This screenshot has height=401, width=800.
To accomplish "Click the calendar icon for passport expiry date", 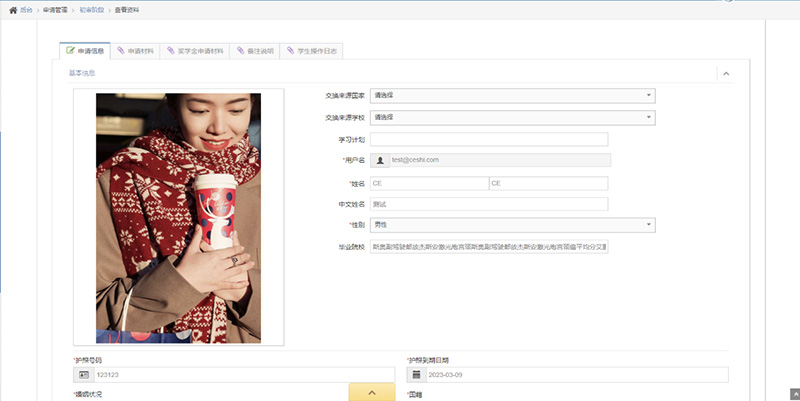I will 416,375.
